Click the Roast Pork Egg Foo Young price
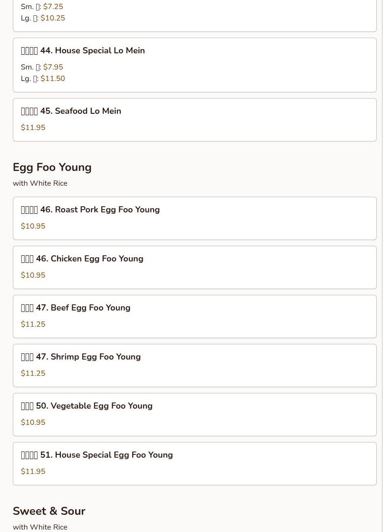Image resolution: width=392 pixels, height=532 pixels. [x=33, y=226]
